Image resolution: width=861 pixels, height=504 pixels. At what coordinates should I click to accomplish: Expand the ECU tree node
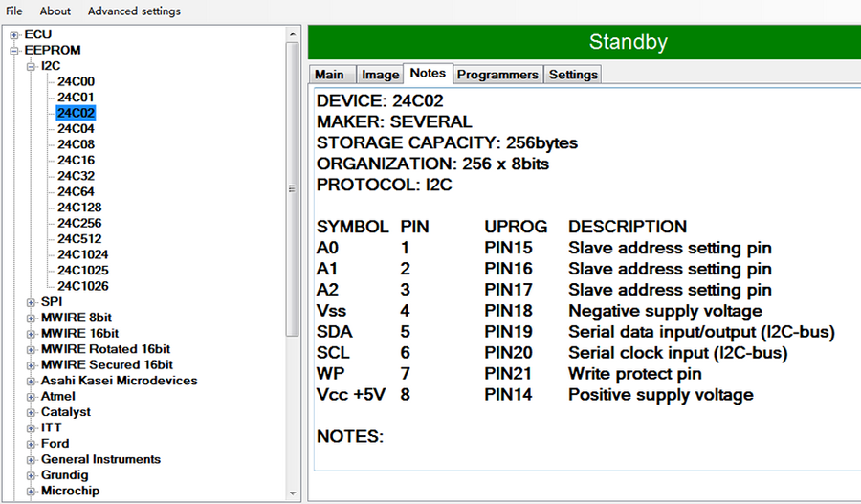(x=14, y=35)
